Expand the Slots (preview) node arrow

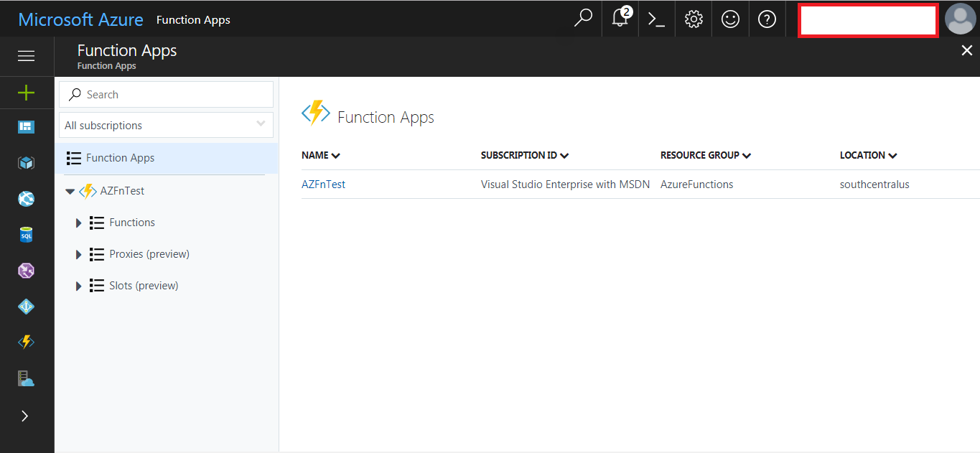point(79,286)
